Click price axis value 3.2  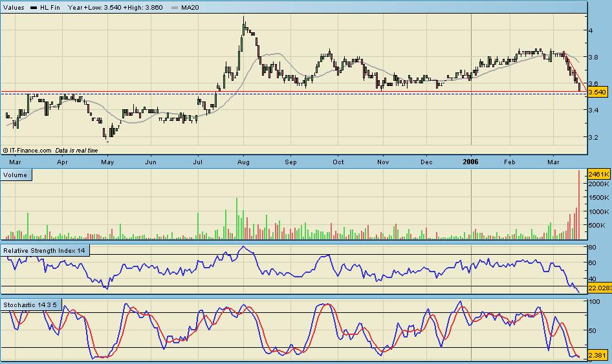click(x=593, y=137)
